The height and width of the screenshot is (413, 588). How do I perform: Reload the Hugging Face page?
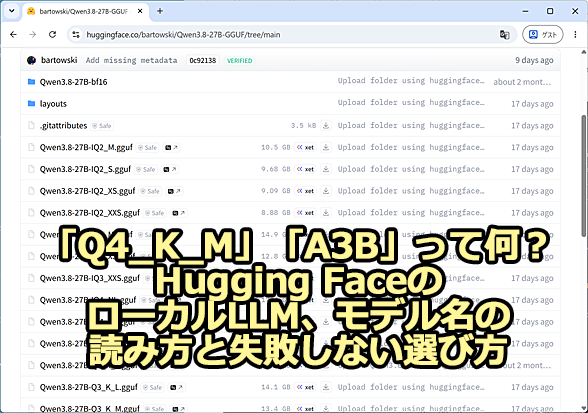click(x=52, y=35)
